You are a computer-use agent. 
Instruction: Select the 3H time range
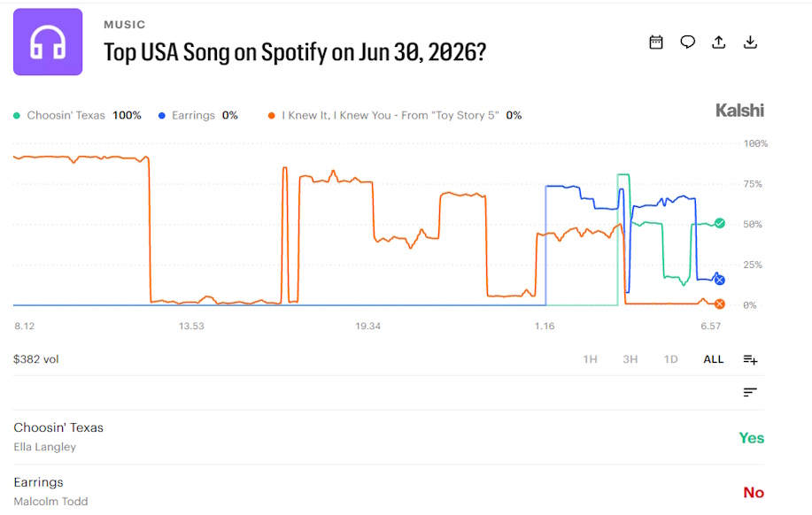click(x=630, y=359)
